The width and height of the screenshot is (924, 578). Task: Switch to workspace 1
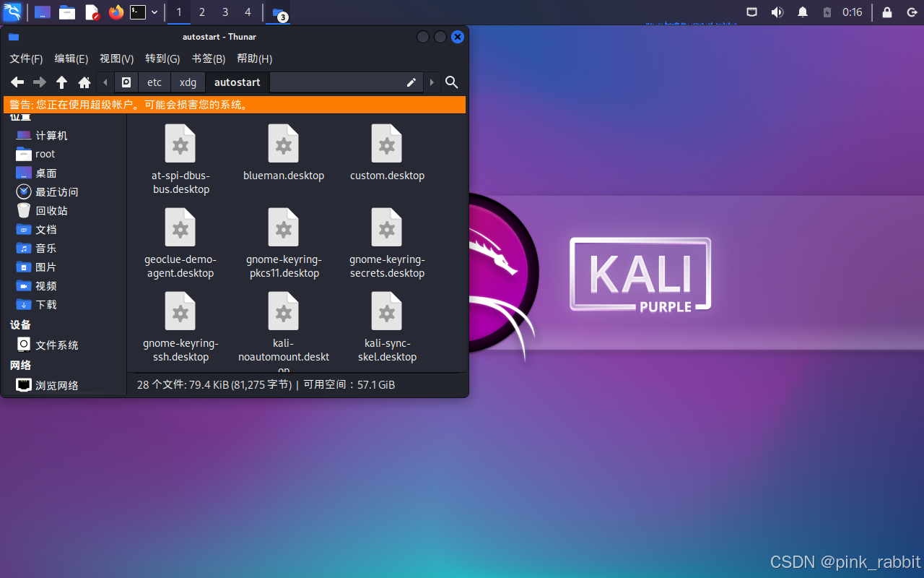pyautogui.click(x=179, y=12)
